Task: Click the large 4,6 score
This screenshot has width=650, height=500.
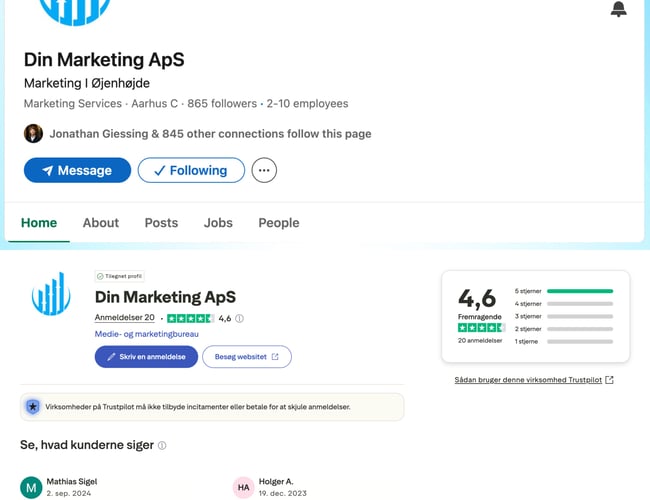Action: pyautogui.click(x=477, y=299)
